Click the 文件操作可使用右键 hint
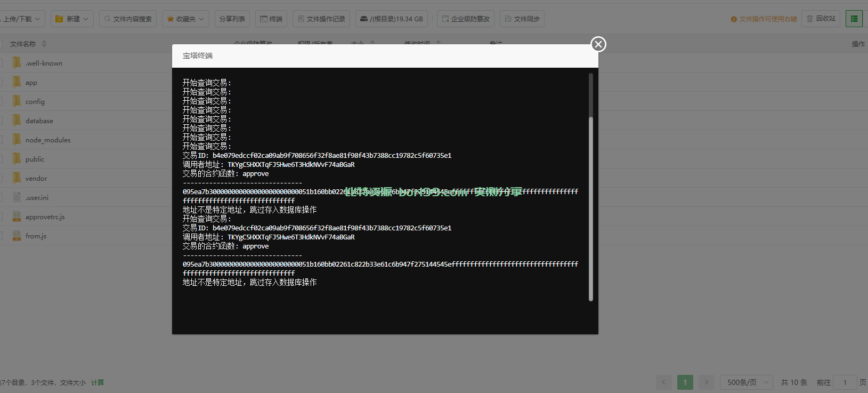868x393 pixels. [x=764, y=19]
